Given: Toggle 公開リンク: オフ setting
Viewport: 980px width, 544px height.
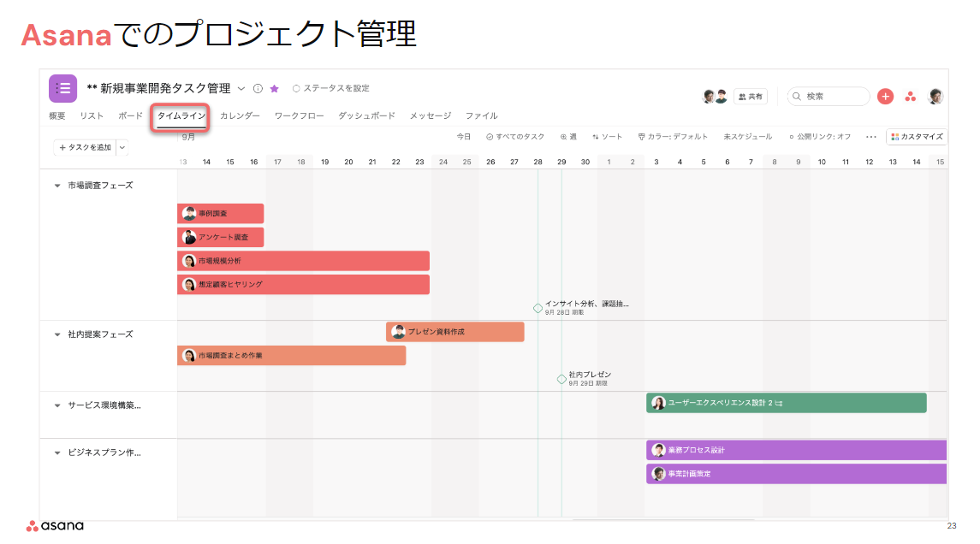Looking at the screenshot, I should [819, 136].
